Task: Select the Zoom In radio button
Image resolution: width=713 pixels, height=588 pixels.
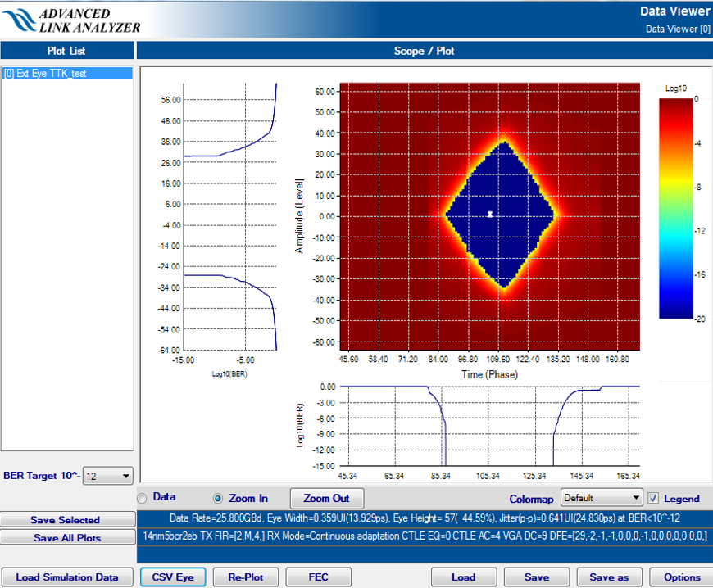Action: (218, 498)
